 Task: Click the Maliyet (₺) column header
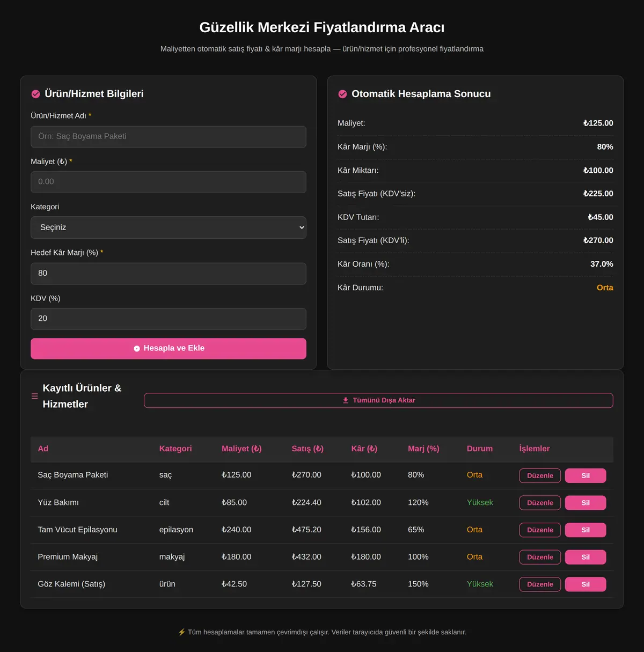(x=241, y=449)
